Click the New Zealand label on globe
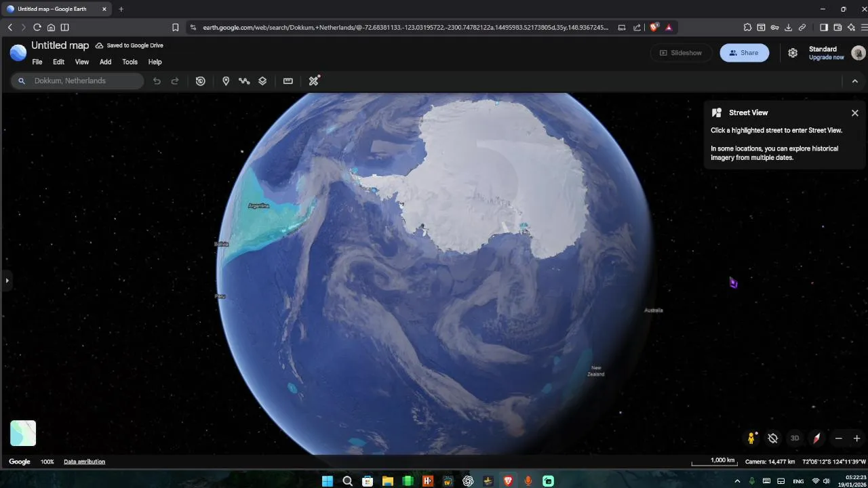The width and height of the screenshot is (868, 488). [596, 371]
